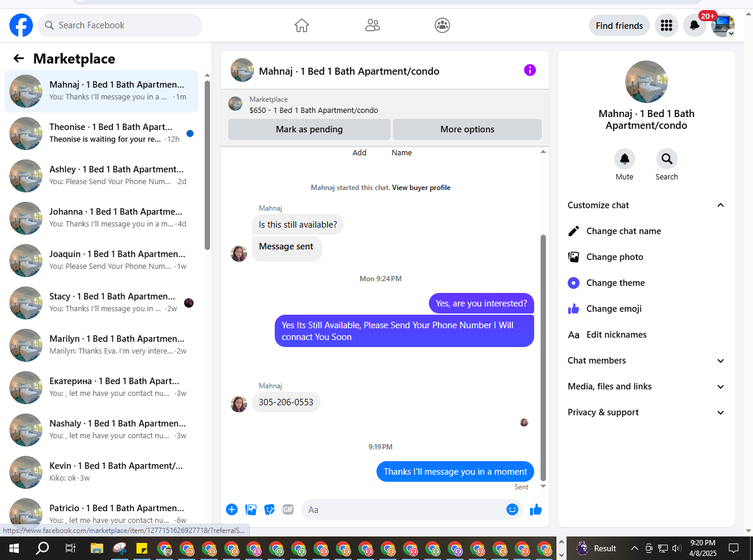Open Joaquín conversation in list
This screenshot has height=560, width=753.
click(101, 261)
